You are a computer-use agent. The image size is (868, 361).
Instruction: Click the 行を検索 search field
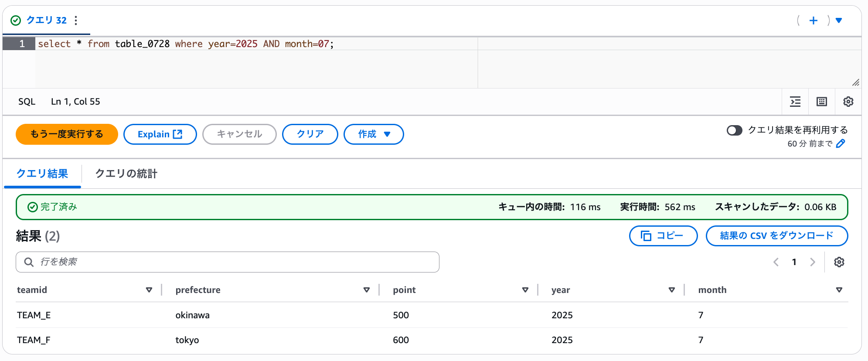227,262
